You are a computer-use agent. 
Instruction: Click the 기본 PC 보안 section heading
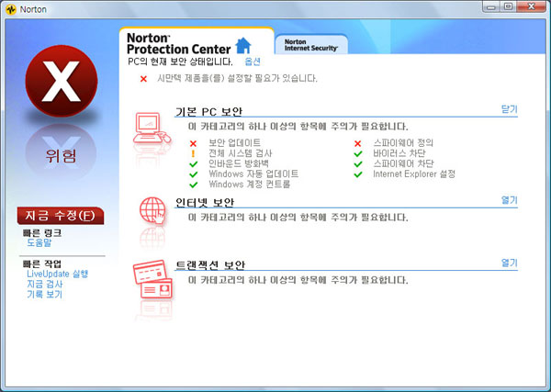pos(208,112)
